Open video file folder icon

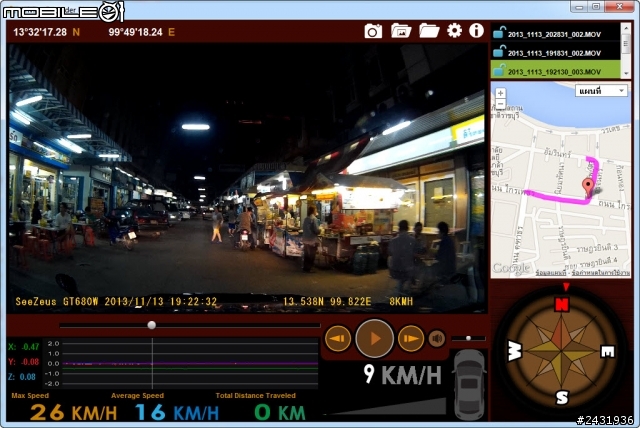click(429, 31)
